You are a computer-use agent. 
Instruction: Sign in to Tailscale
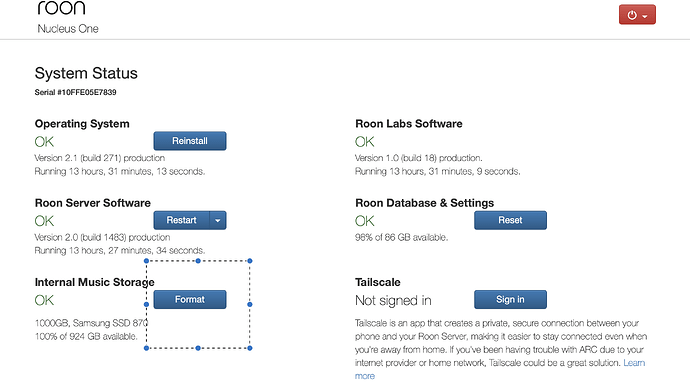coord(510,299)
